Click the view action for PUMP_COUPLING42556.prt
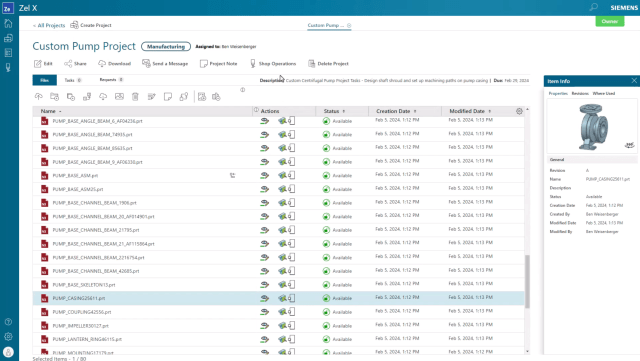The width and height of the screenshot is (640, 361). click(264, 312)
